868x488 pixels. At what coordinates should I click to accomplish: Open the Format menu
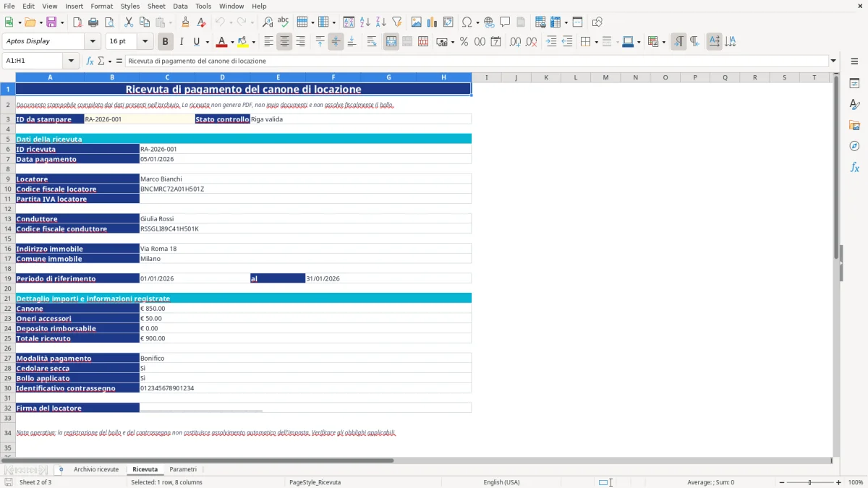point(101,6)
